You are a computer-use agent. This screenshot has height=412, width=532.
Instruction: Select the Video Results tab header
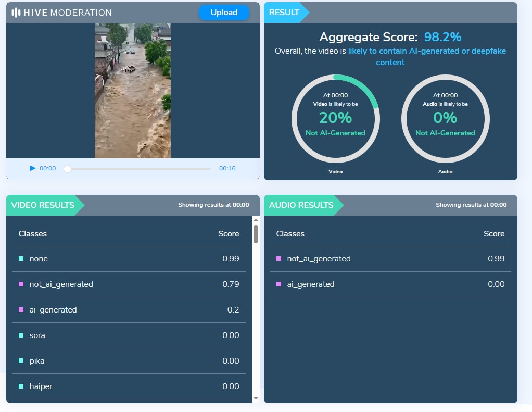(43, 205)
